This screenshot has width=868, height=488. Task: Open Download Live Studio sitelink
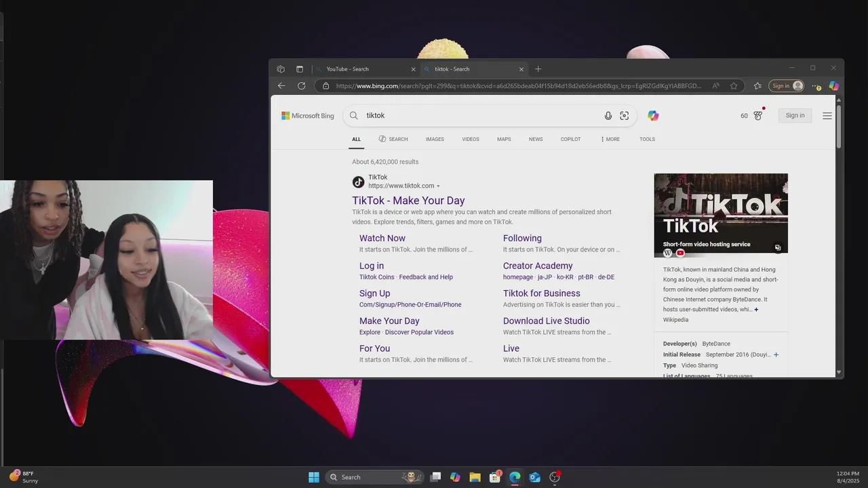click(x=547, y=321)
